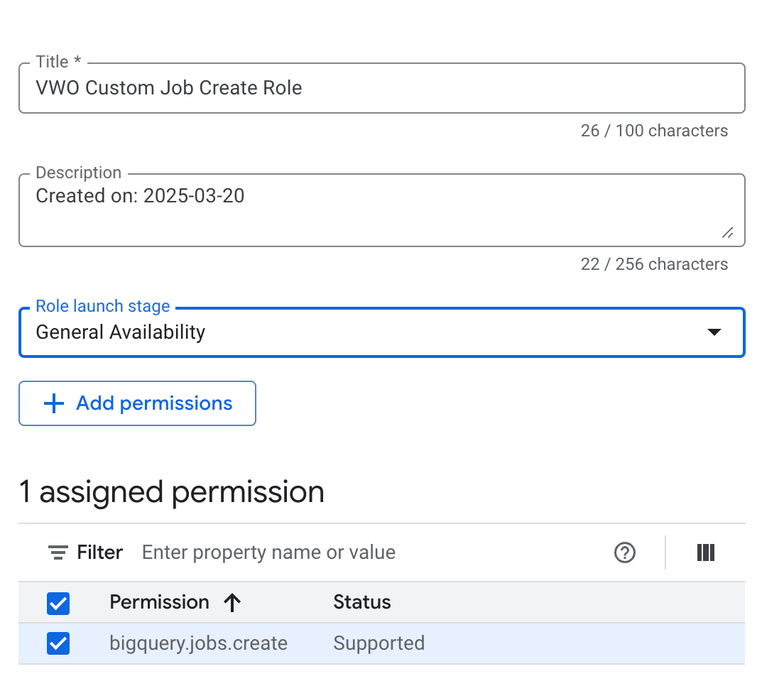Image resolution: width=784 pixels, height=686 pixels.
Task: Click the Supported status cell
Action: tap(379, 643)
